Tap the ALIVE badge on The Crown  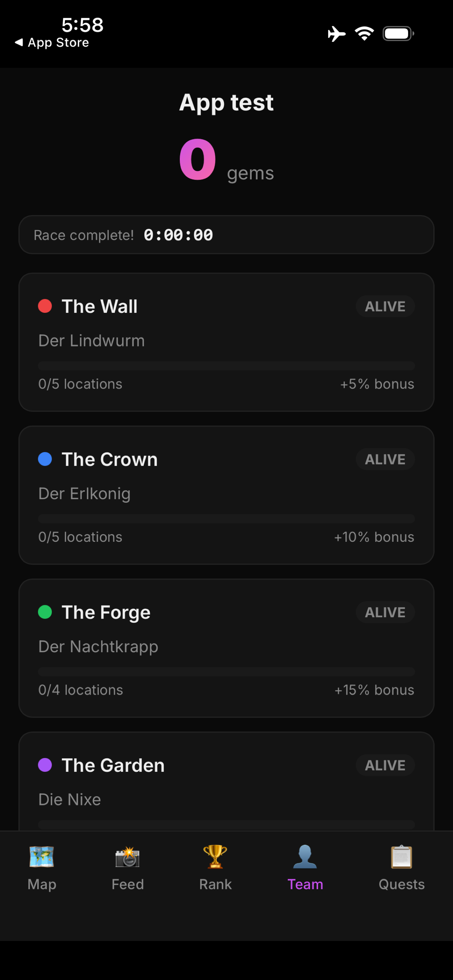tap(385, 459)
